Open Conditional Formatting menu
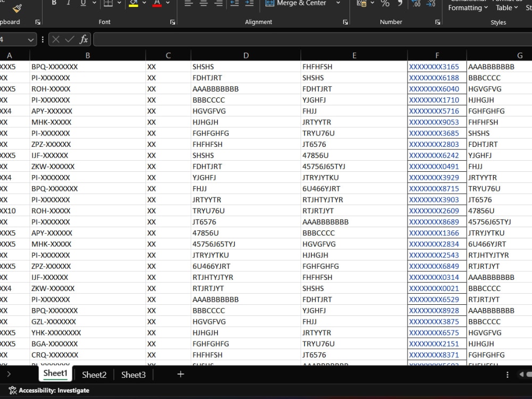The width and height of the screenshot is (532, 399). click(x=468, y=5)
